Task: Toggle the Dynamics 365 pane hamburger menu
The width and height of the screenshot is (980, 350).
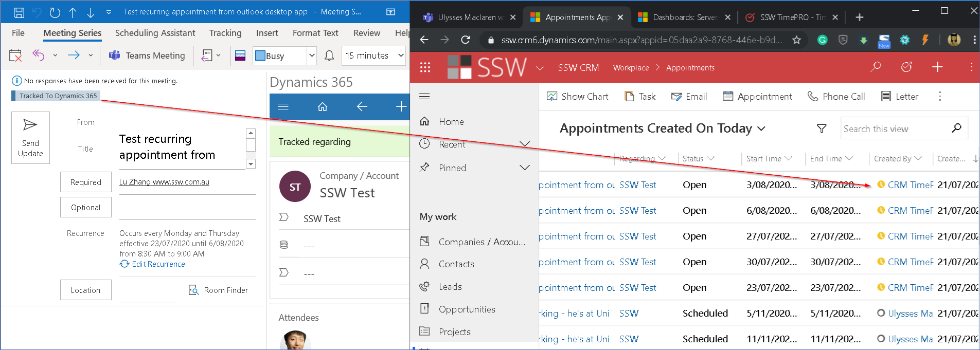Action: point(283,107)
